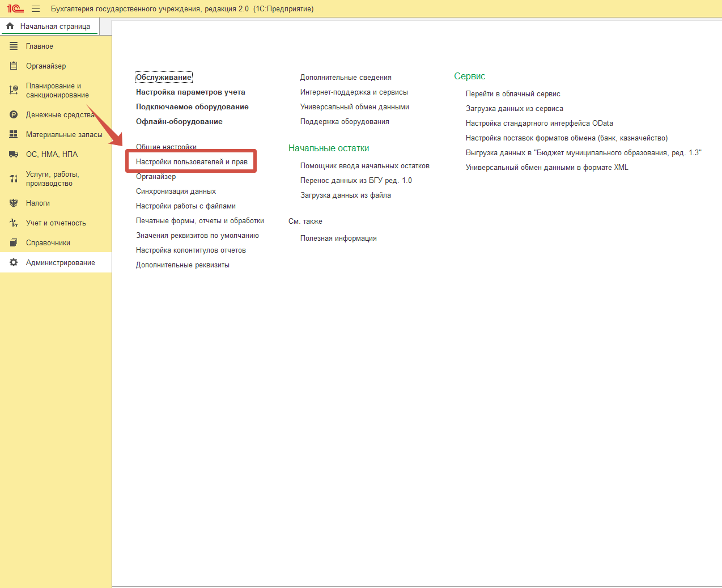Switch to Начальная страница tab
Image resolution: width=722 pixels, height=588 pixels.
coord(49,26)
